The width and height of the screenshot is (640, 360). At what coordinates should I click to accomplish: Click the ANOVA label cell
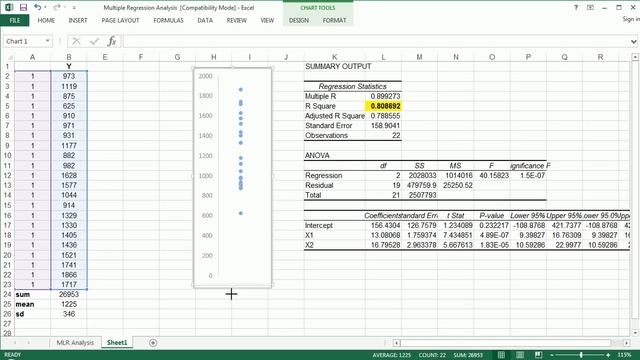coord(334,156)
